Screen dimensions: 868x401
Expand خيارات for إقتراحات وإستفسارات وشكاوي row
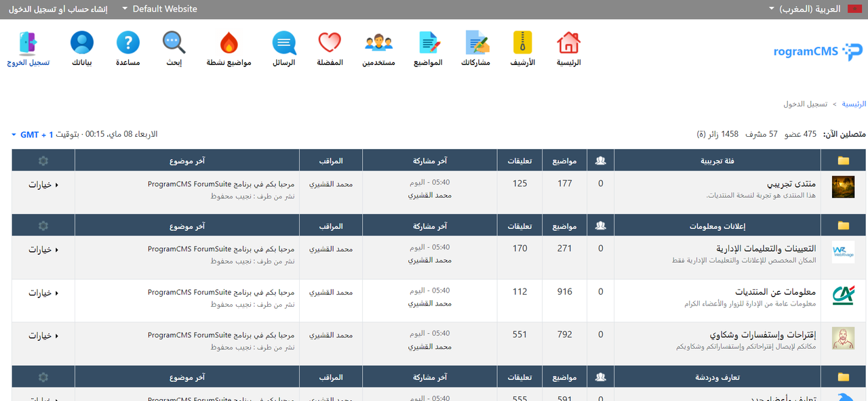tap(43, 336)
